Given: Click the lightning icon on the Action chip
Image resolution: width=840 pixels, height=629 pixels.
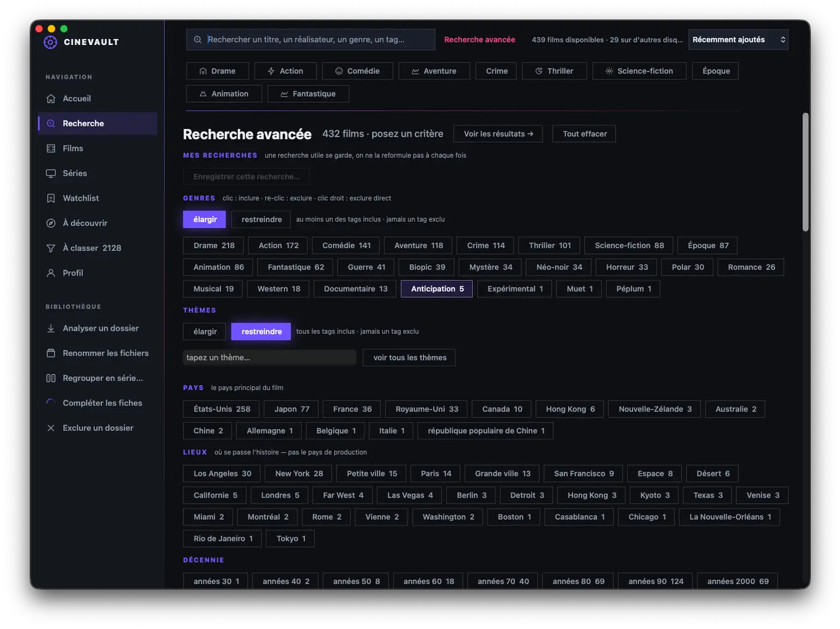Looking at the screenshot, I should pyautogui.click(x=271, y=71).
